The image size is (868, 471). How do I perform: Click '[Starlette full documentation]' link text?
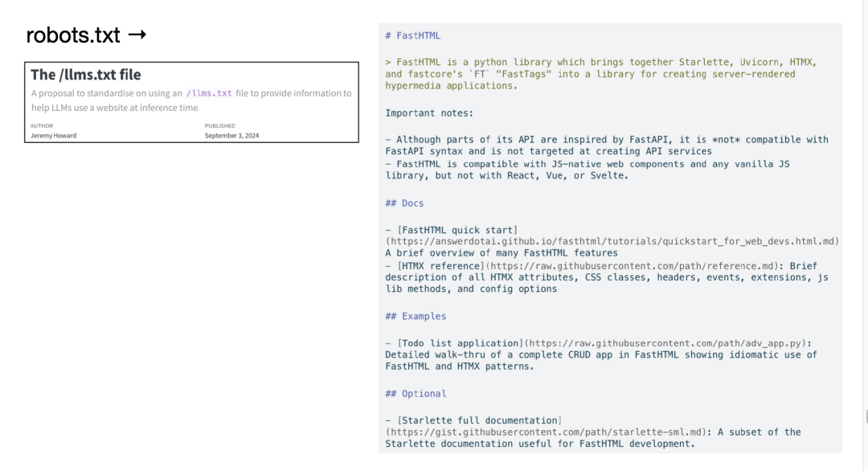tap(479, 420)
